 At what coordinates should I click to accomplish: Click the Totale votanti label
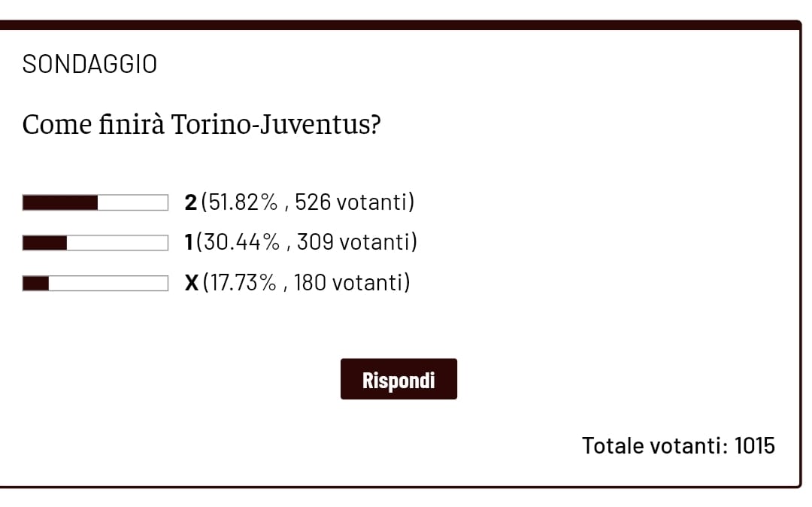[654, 445]
